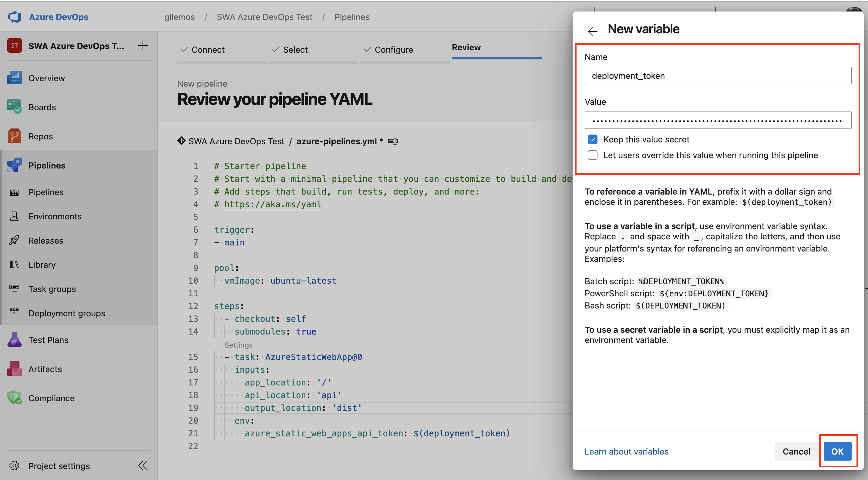Screen dimensions: 868x480
Task: Click the Cancel button
Action: click(x=796, y=451)
